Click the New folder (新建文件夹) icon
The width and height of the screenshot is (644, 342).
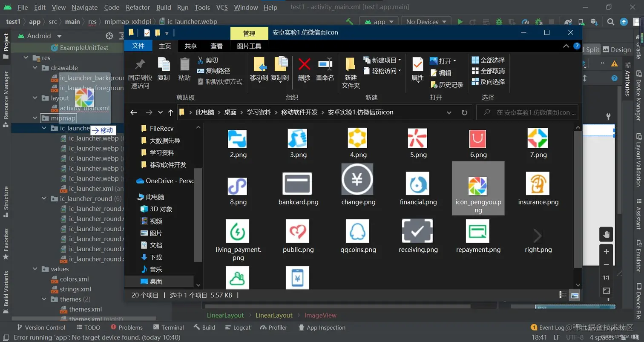click(x=351, y=64)
